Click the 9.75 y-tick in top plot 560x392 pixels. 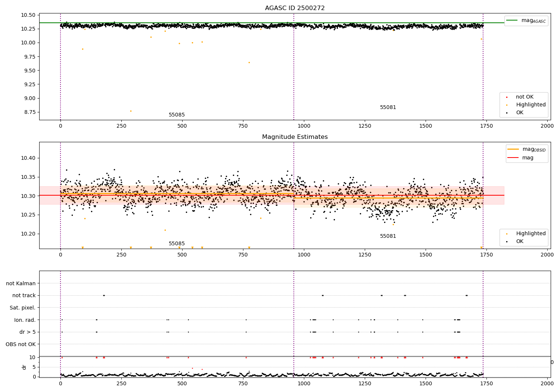coord(29,56)
